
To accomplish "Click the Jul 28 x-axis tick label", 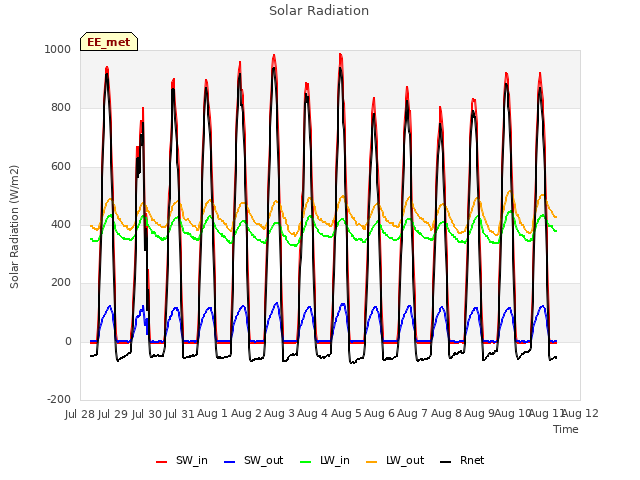I will (80, 414).
